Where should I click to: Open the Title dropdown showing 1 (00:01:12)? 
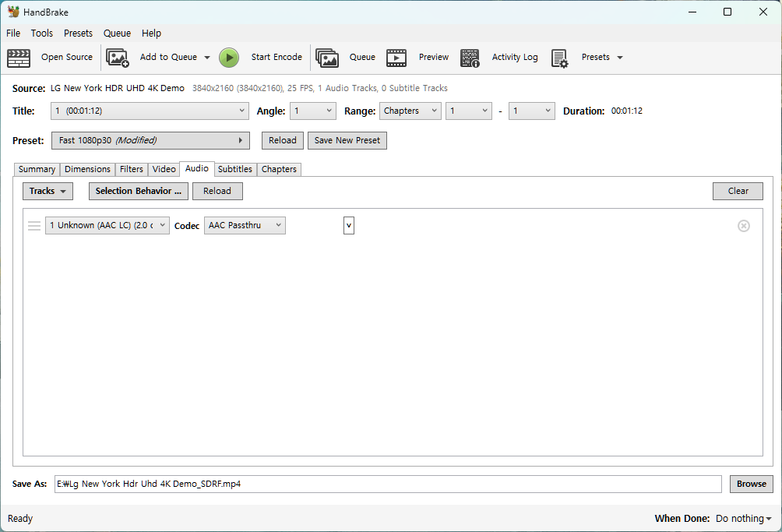(150, 111)
